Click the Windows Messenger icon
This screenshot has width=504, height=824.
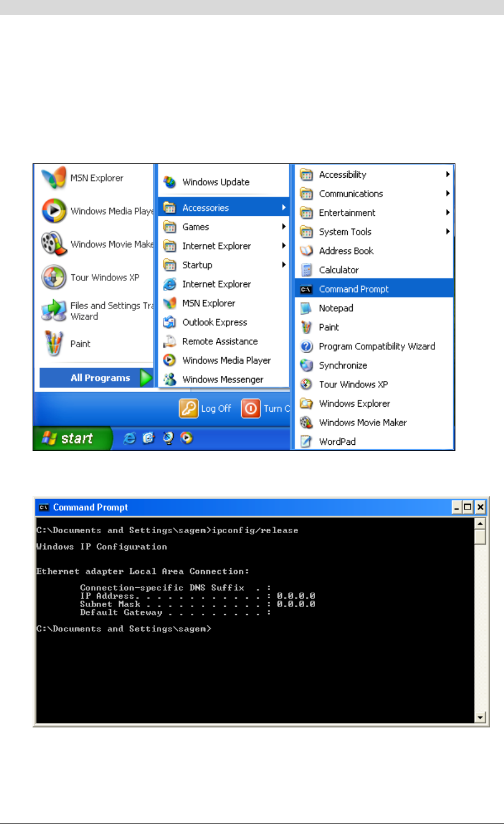pyautogui.click(x=170, y=379)
